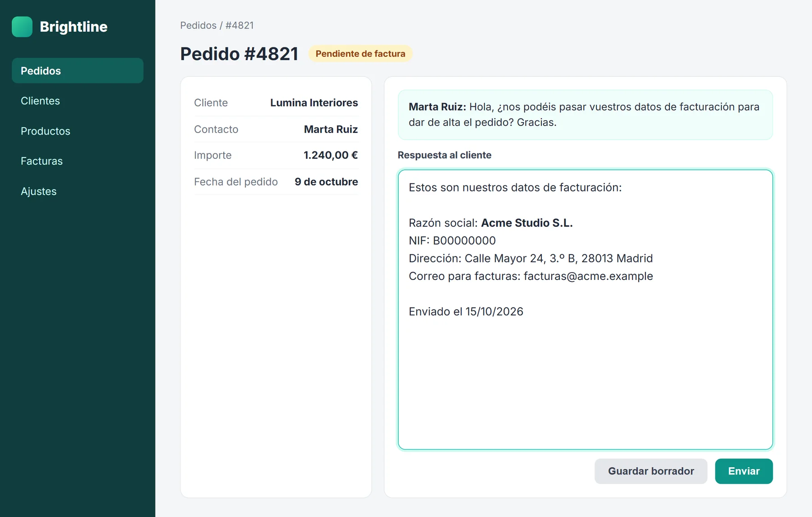Click the #4821 breadcrumb segment
The image size is (812, 517).
(x=240, y=25)
